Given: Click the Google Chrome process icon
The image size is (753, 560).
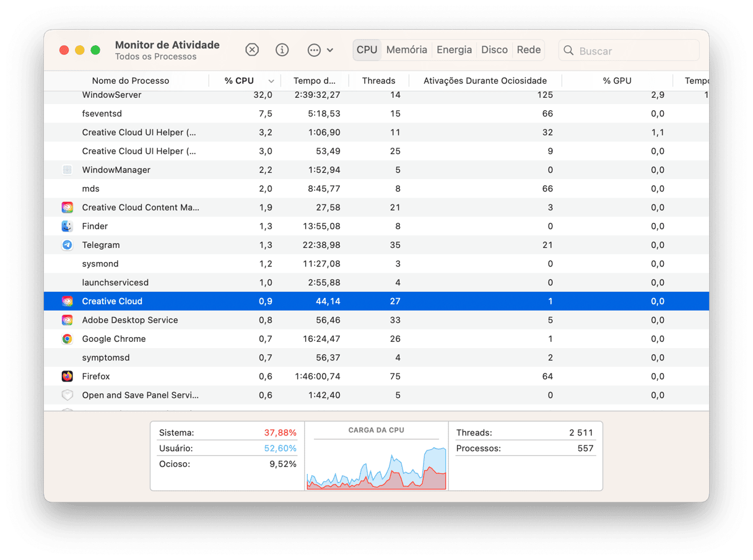Looking at the screenshot, I should [x=67, y=339].
